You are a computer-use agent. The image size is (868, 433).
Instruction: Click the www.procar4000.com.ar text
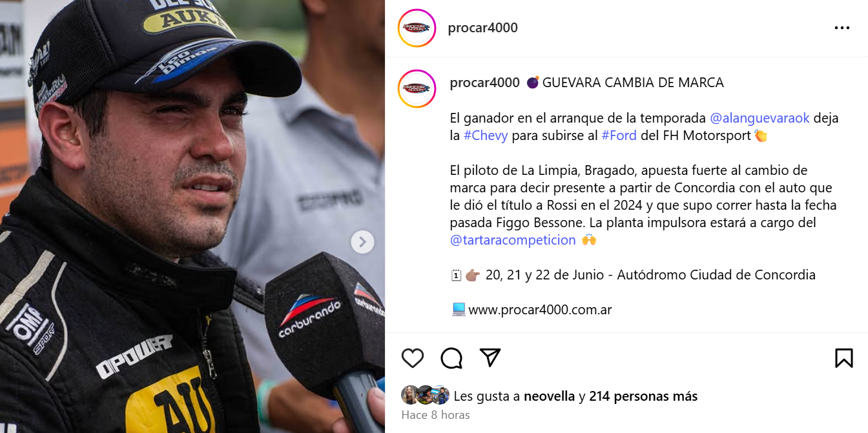point(540,310)
